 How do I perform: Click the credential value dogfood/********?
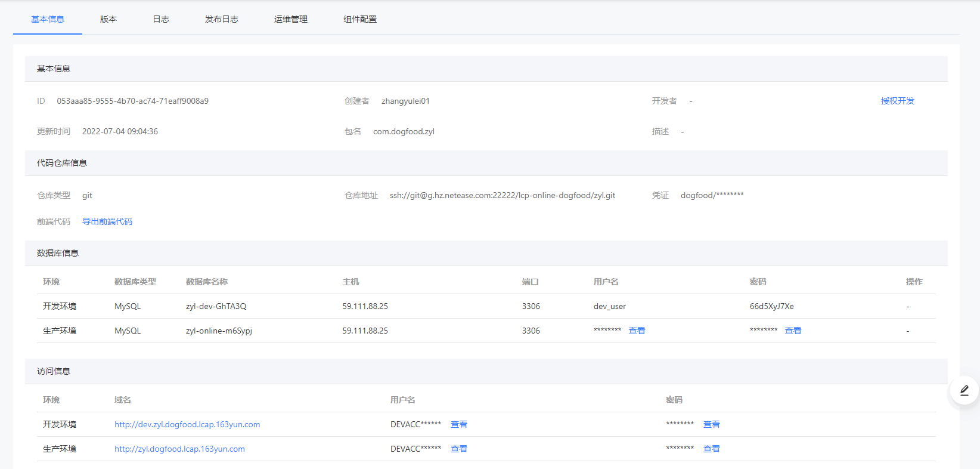(712, 195)
